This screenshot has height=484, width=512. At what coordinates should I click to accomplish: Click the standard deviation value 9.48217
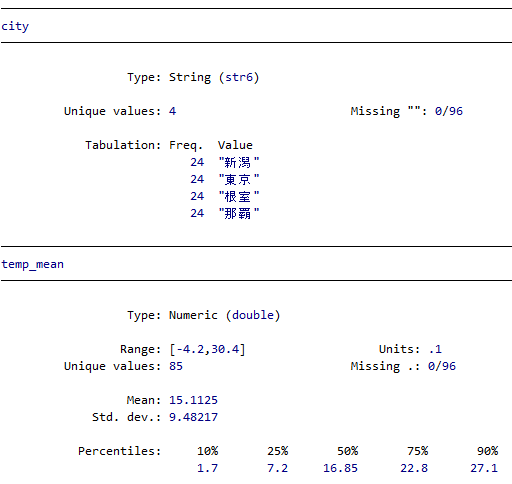tap(193, 417)
